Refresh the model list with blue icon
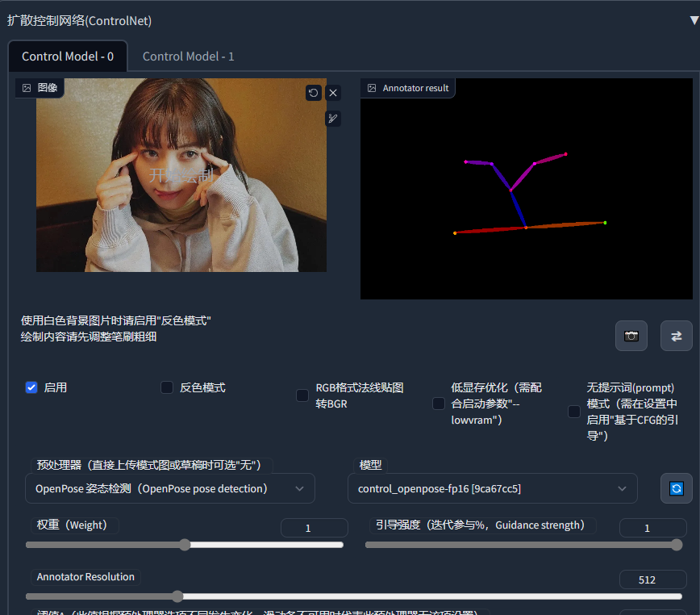The image size is (700, 615). click(677, 488)
